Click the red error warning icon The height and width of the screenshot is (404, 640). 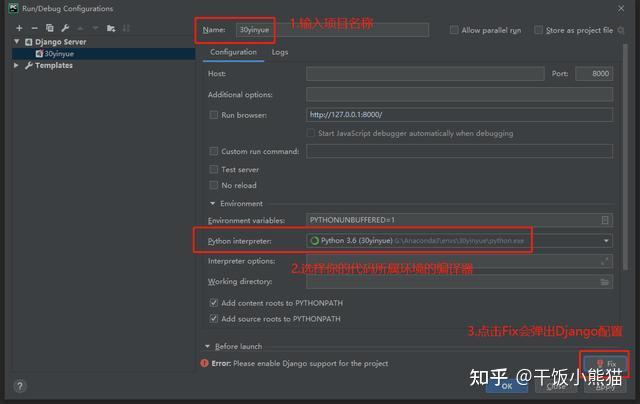[x=204, y=363]
